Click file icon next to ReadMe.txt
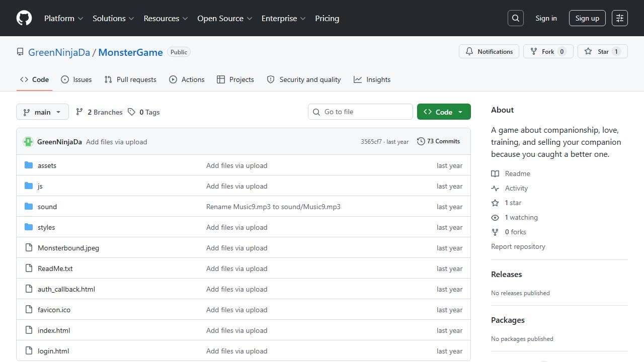The height and width of the screenshot is (362, 644). click(29, 268)
